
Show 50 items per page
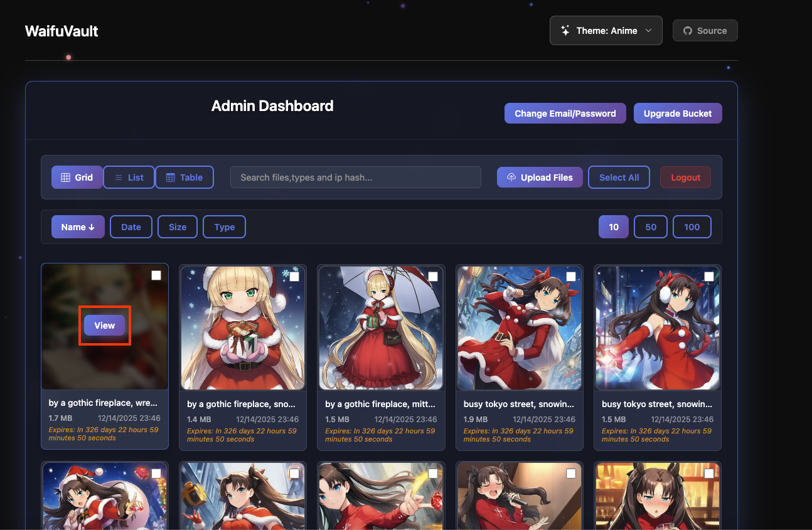click(x=651, y=227)
